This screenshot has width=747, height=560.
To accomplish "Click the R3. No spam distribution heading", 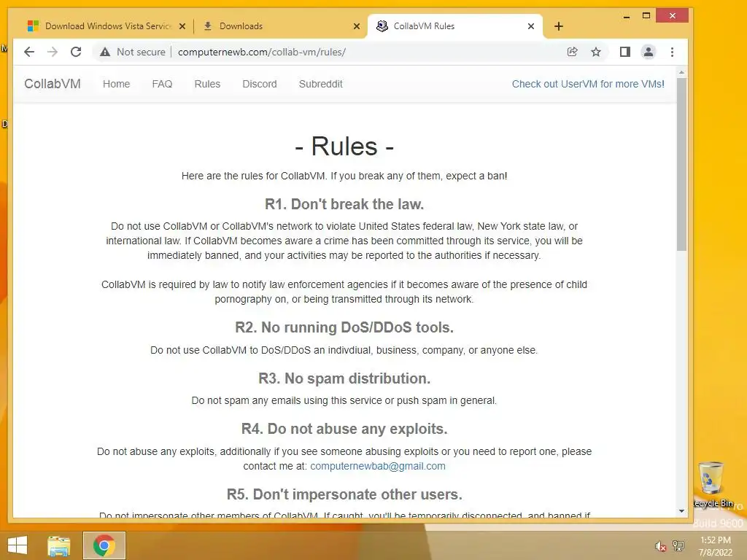I will coord(344,378).
